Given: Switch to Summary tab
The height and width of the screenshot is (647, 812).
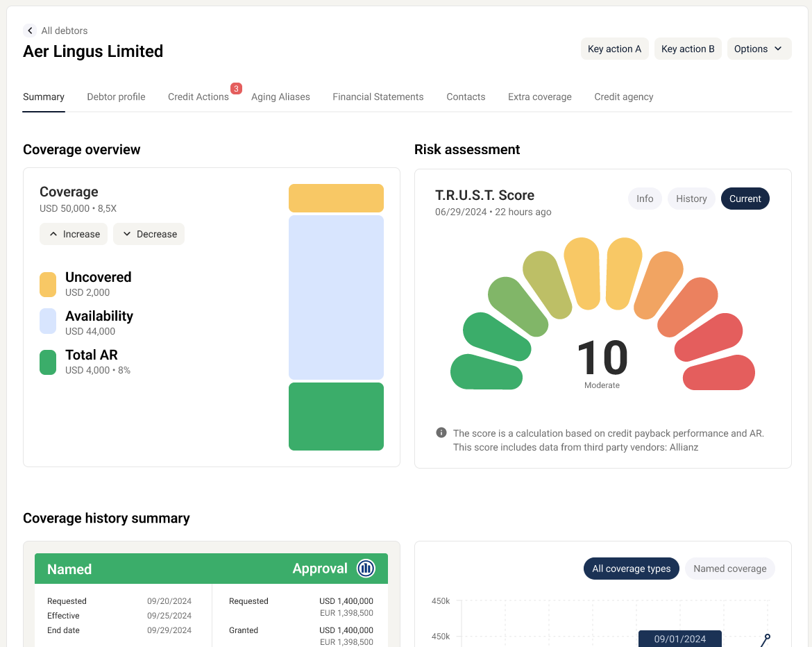Looking at the screenshot, I should click(x=44, y=97).
